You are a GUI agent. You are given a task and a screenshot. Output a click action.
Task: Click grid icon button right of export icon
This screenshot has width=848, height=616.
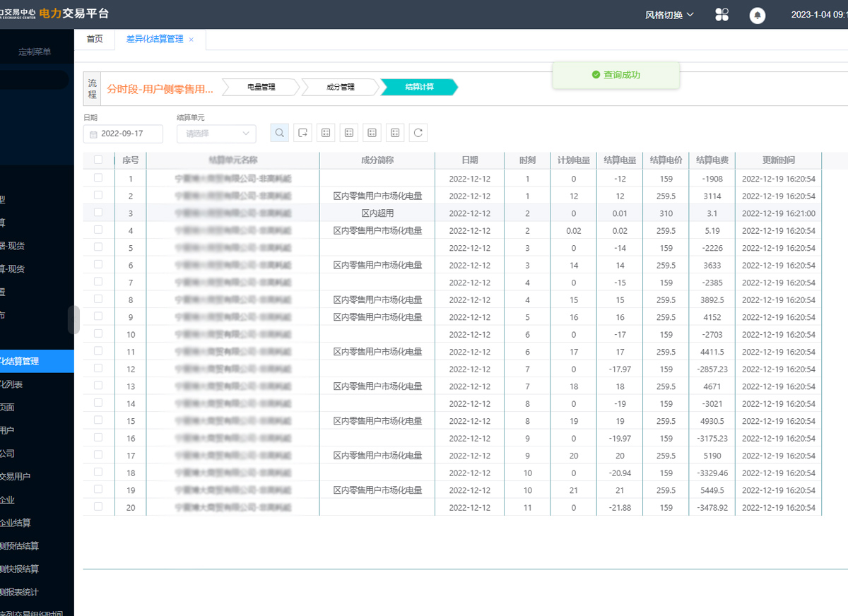[326, 132]
